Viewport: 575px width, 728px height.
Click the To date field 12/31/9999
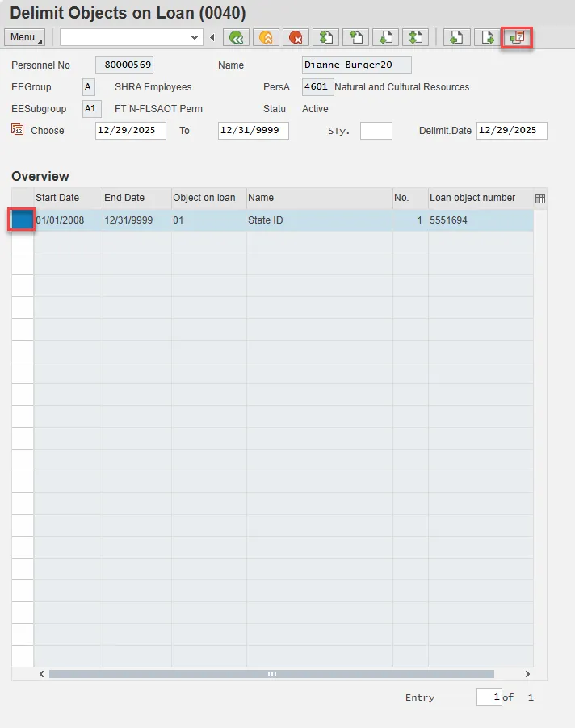[253, 131]
